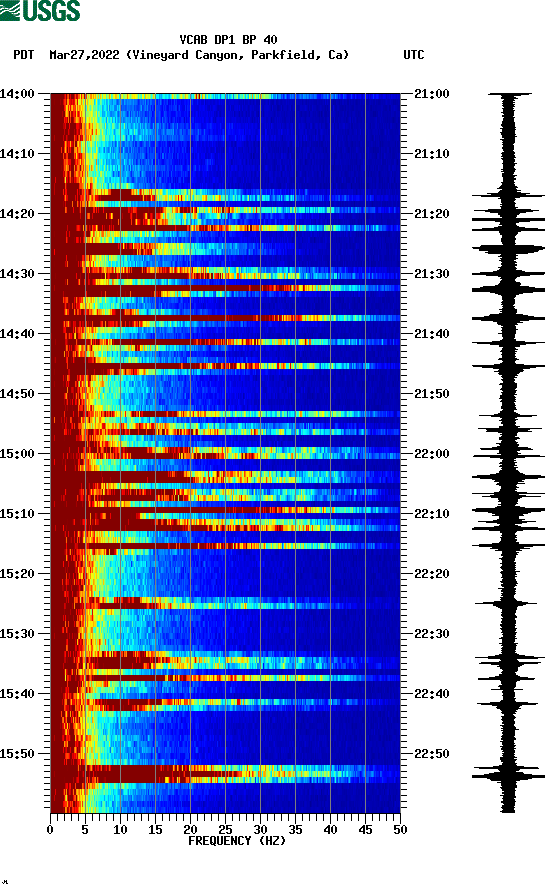Screen dimensions: 552x893
Task: Select the title text 'VCAB DP1 BP 40'
Action: pos(228,40)
